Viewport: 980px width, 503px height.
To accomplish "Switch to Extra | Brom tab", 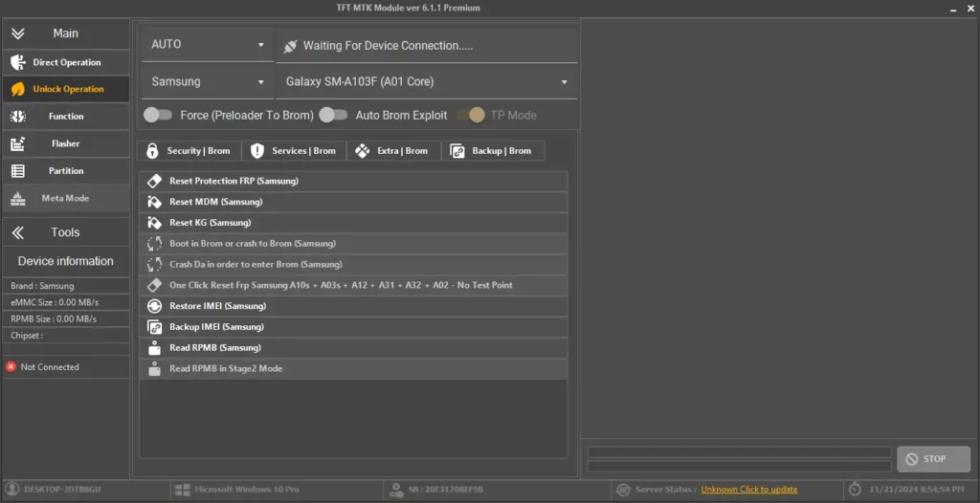I will 393,150.
